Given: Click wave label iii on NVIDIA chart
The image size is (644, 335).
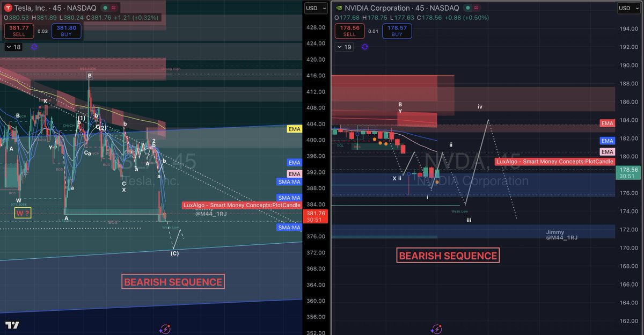Looking at the screenshot, I should (469, 220).
